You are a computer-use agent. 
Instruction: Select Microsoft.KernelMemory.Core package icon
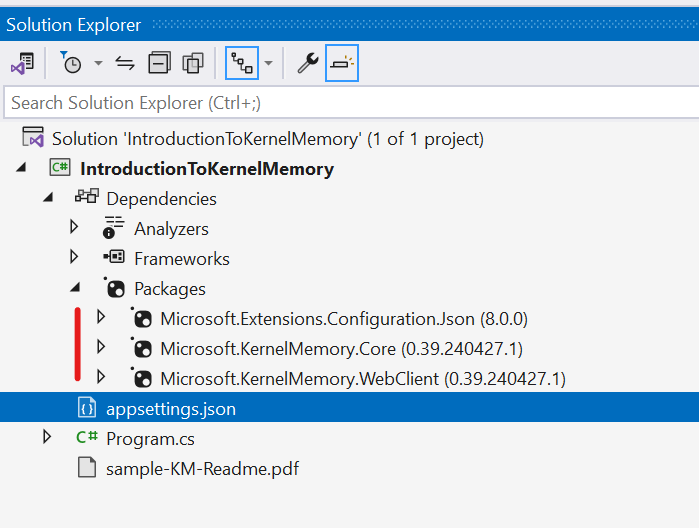(142, 349)
